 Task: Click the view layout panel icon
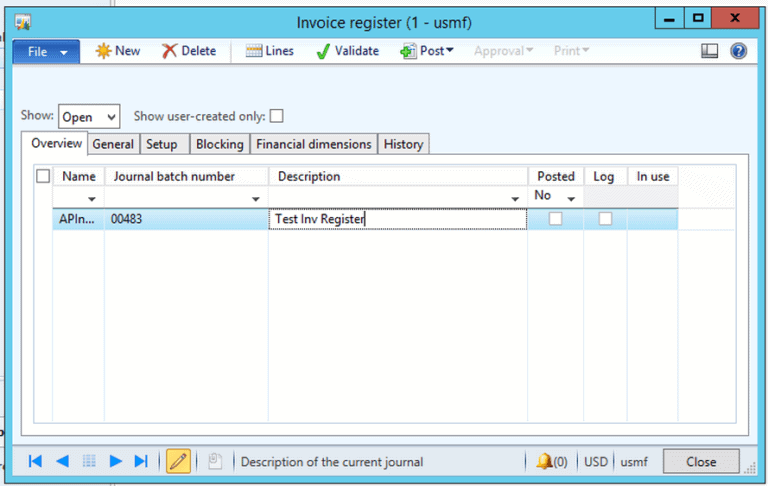[709, 51]
